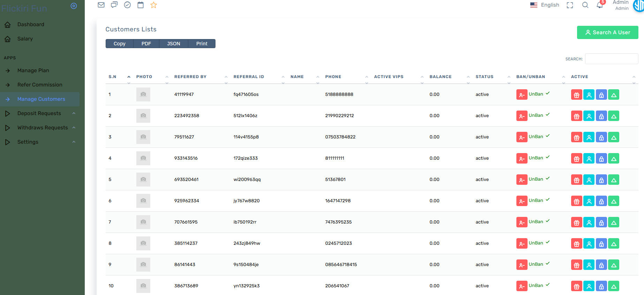This screenshot has width=644, height=295.
Task: Click the green triangle icon for customer 7
Action: [x=614, y=222]
